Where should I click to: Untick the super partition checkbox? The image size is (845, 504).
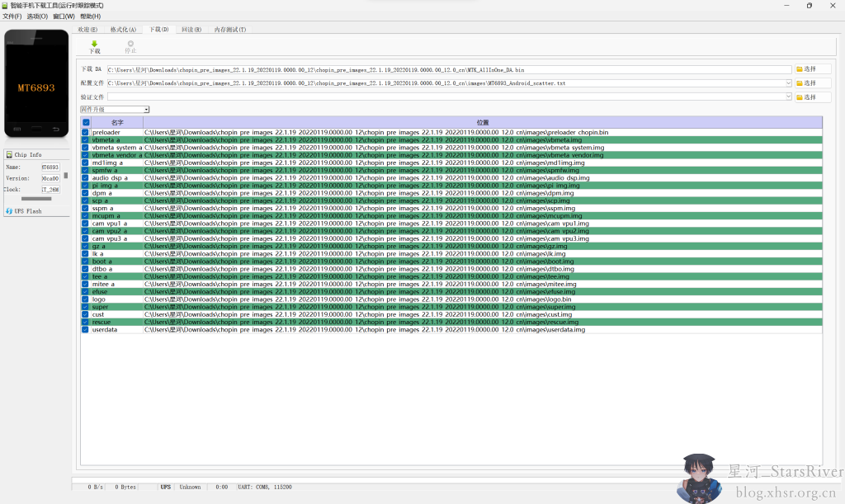click(85, 307)
